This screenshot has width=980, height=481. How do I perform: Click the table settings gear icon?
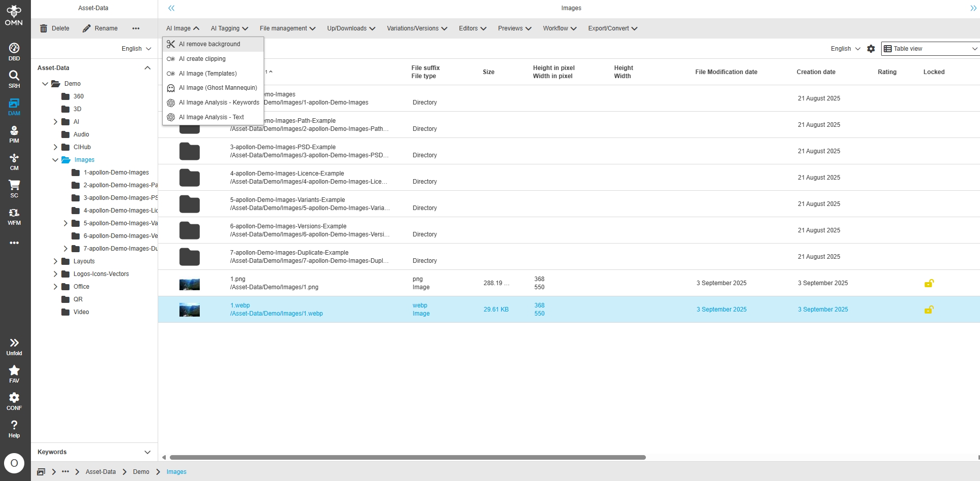pyautogui.click(x=871, y=49)
